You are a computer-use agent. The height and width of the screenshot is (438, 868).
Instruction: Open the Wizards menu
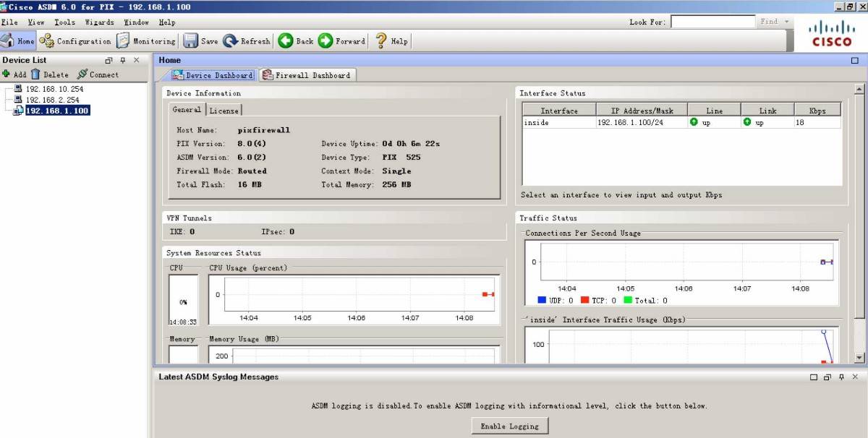tap(99, 22)
